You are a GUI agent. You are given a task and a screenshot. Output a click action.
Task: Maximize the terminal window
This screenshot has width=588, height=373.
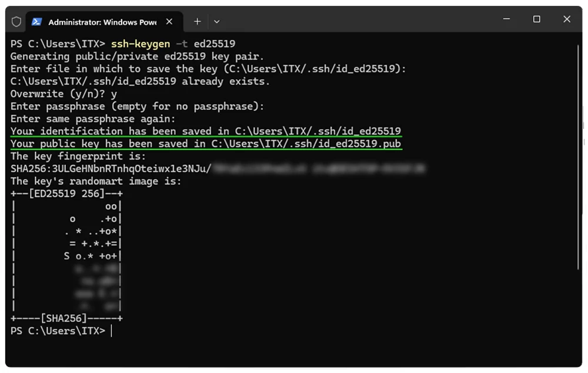536,19
